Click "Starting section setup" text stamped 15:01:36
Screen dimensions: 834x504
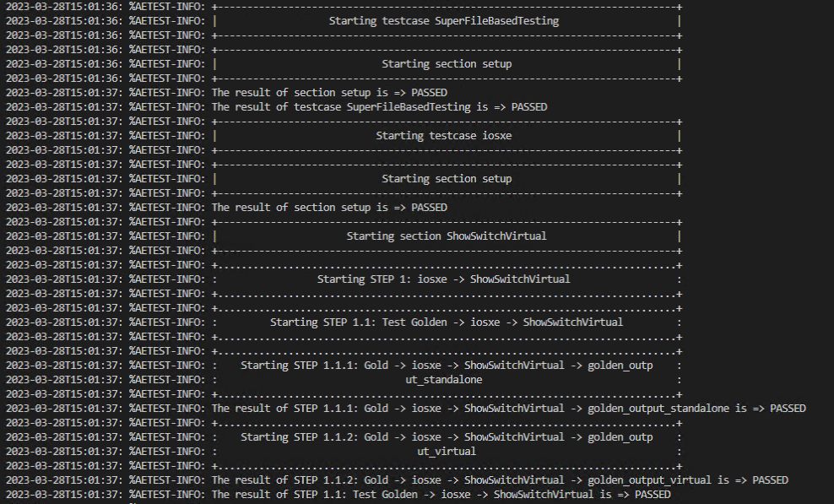(x=447, y=64)
